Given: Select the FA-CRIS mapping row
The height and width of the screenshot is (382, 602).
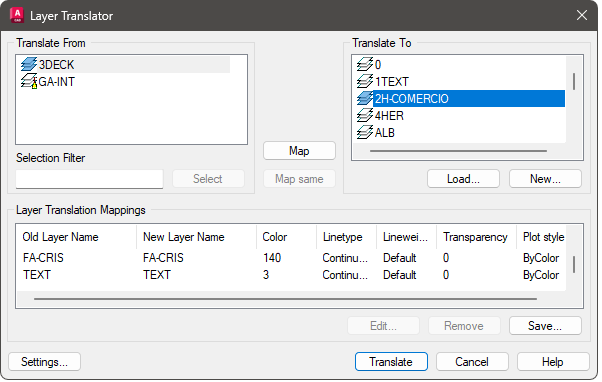Looking at the screenshot, I should (291, 258).
